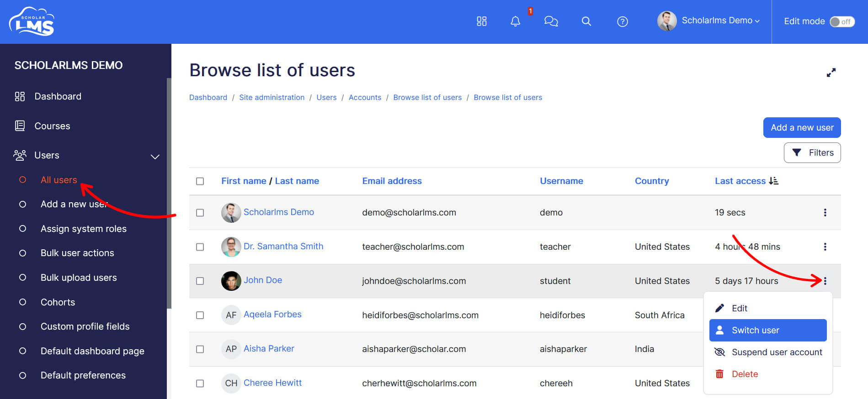Sort by Last access column header
The image size is (868, 399).
point(740,181)
